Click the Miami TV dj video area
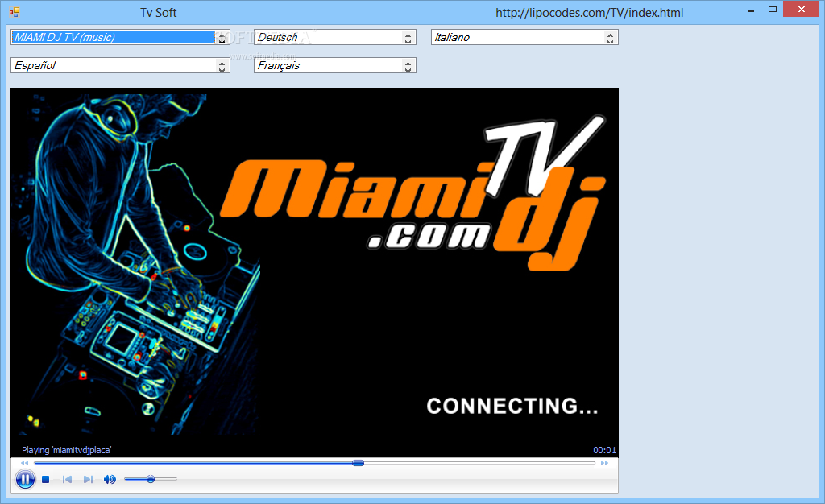 314,266
